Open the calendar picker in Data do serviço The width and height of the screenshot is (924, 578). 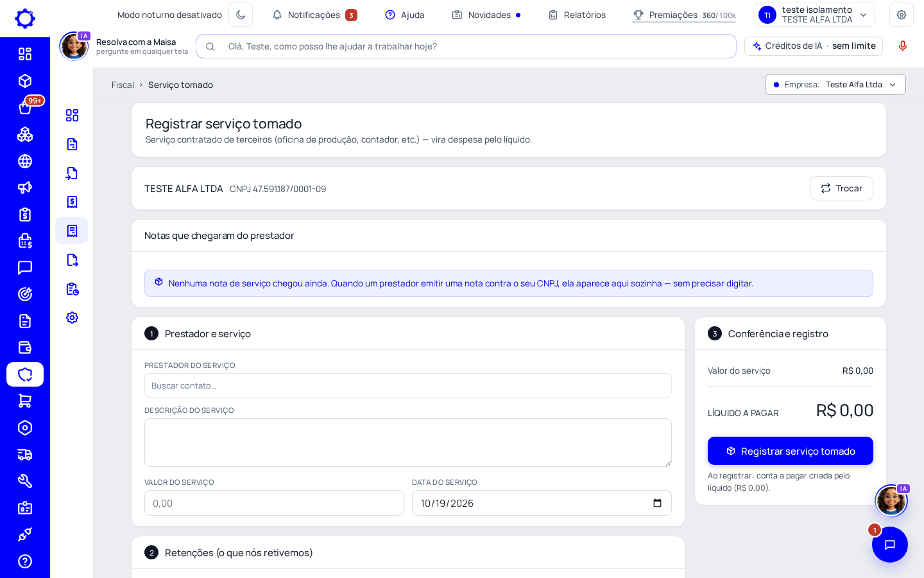tap(657, 503)
